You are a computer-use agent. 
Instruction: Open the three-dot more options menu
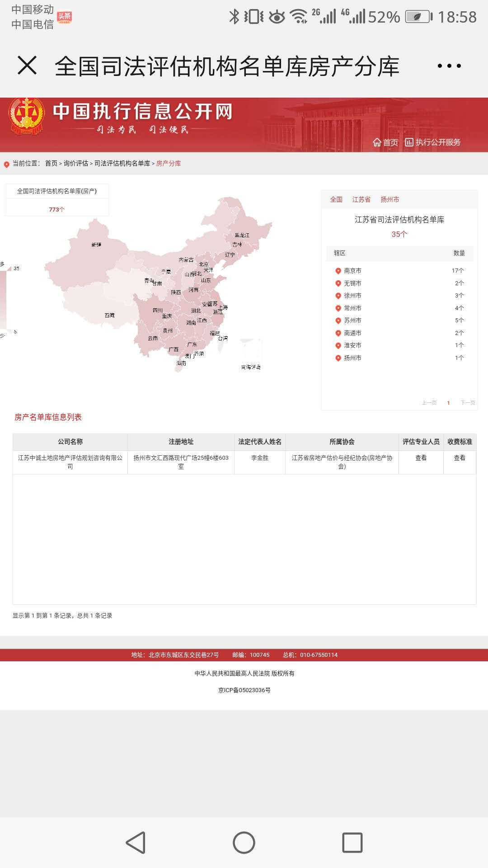point(449,66)
